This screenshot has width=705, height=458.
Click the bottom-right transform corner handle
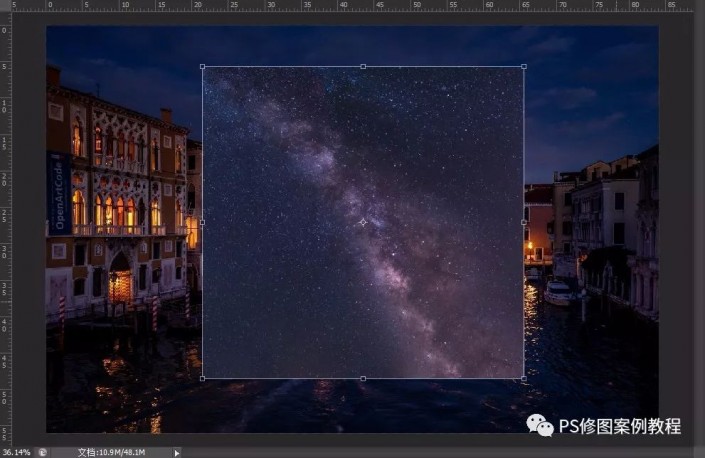[524, 378]
